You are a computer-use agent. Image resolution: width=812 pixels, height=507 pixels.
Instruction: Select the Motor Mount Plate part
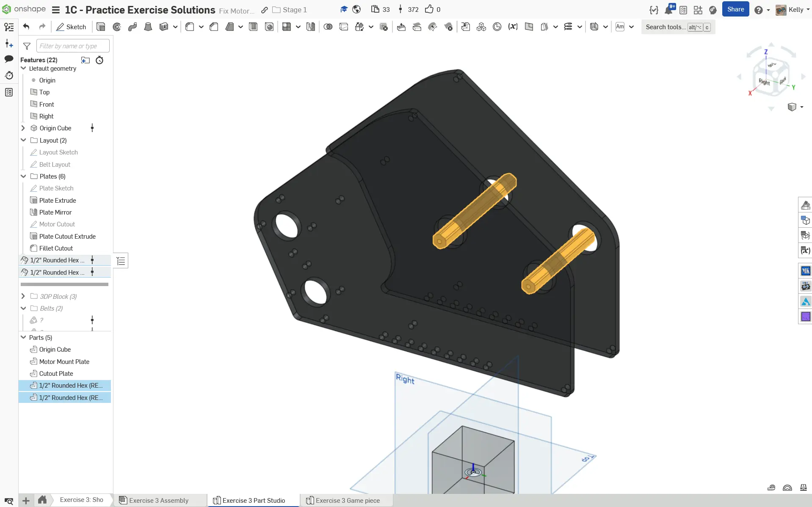click(x=64, y=361)
